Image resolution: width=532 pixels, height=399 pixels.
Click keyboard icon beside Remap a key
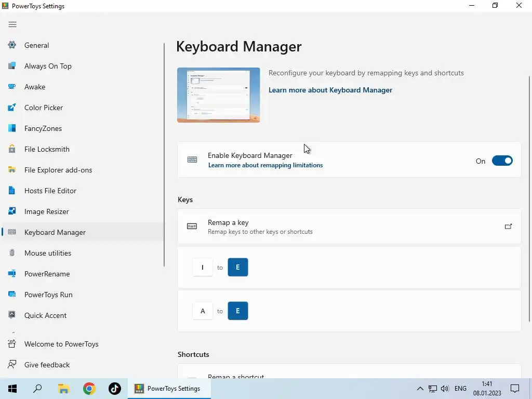tap(192, 227)
